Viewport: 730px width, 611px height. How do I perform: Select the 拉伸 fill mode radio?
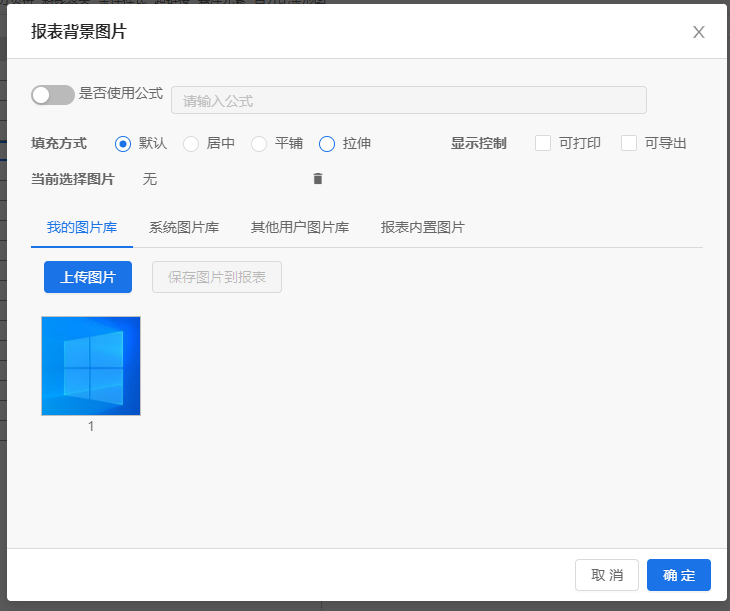(327, 144)
